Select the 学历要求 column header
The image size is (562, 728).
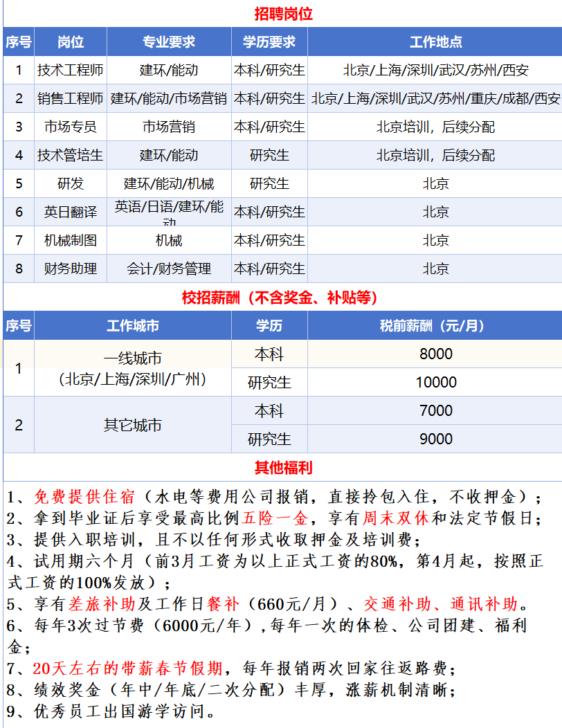(269, 42)
